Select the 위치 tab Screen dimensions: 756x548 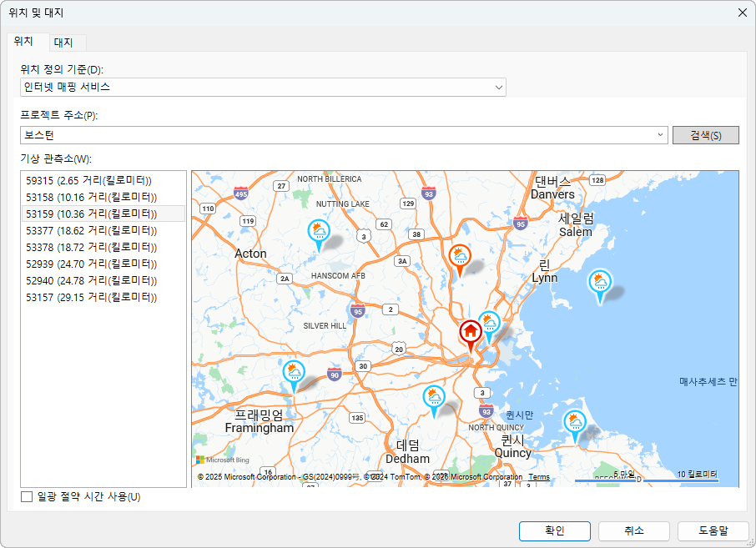coord(23,42)
